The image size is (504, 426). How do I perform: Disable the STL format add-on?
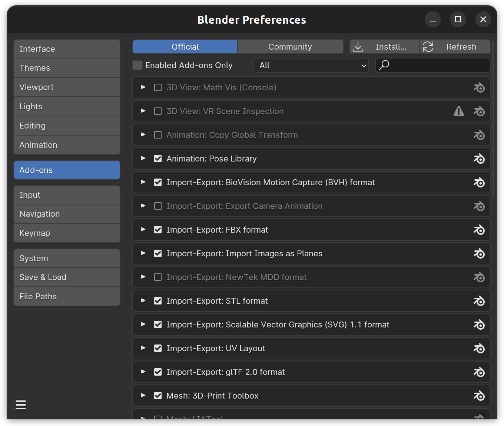tap(158, 301)
